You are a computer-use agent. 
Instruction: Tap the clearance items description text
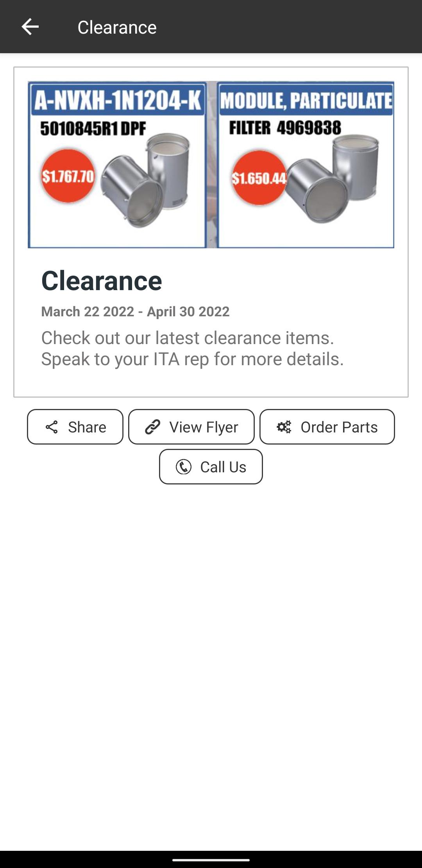[x=192, y=348]
